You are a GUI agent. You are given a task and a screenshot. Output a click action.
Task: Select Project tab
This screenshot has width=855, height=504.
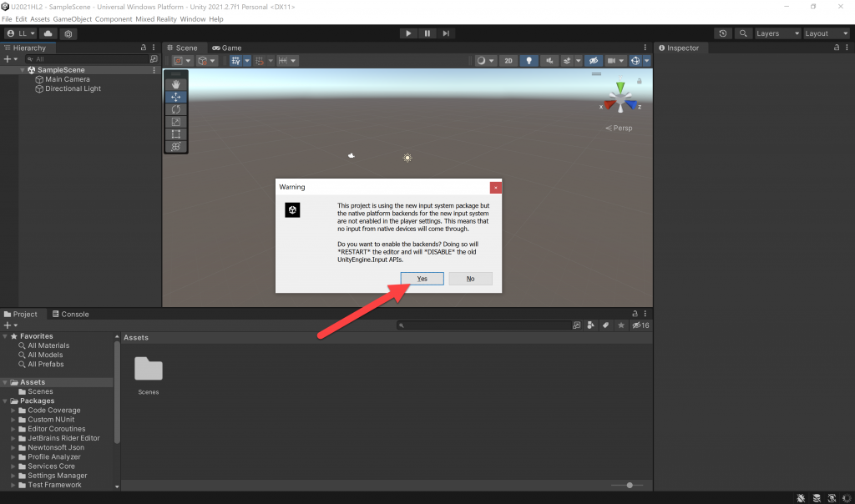coord(21,315)
